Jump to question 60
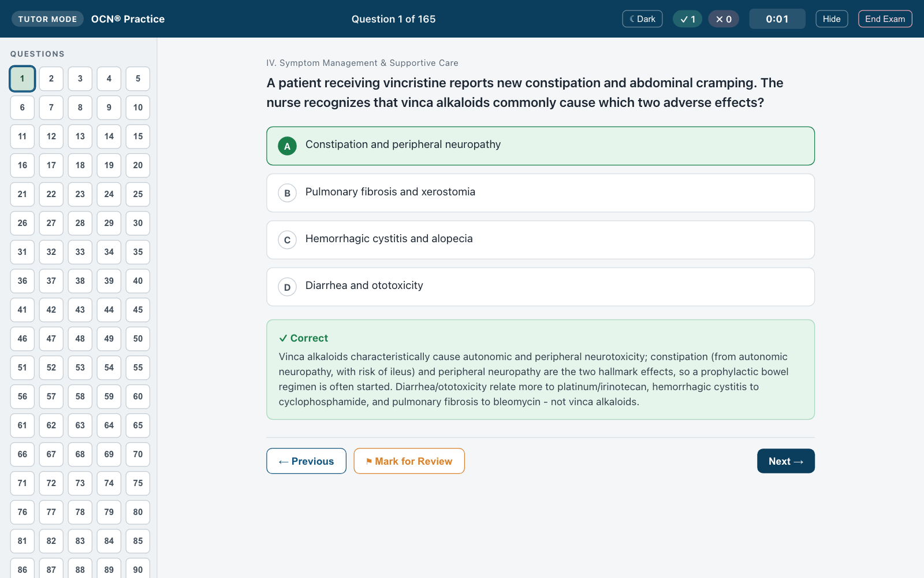This screenshot has width=924, height=578. (x=138, y=397)
